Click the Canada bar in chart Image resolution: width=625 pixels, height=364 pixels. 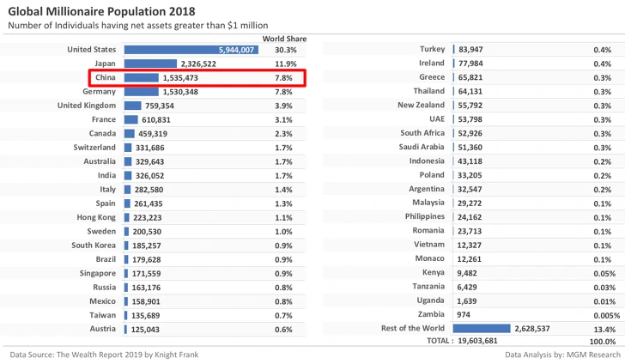click(x=129, y=134)
